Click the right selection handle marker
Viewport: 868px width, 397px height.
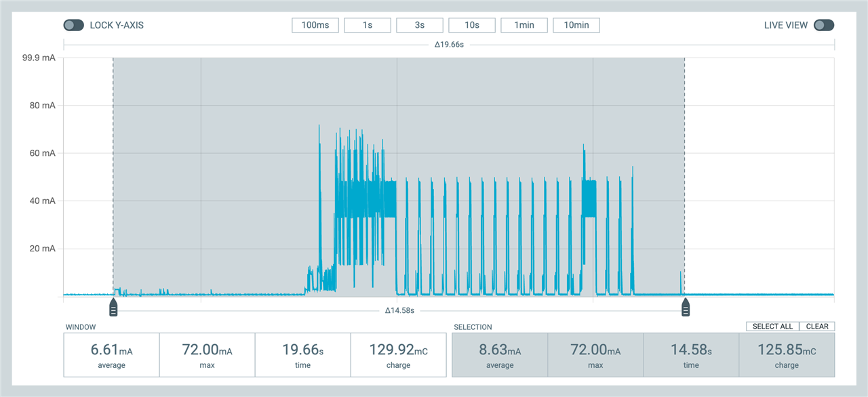(x=686, y=308)
